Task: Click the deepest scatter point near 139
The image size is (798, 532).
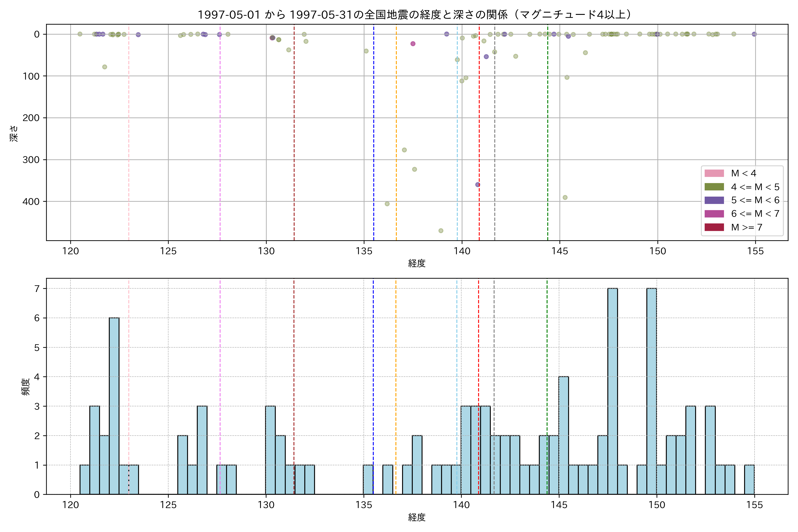Action: [441, 231]
